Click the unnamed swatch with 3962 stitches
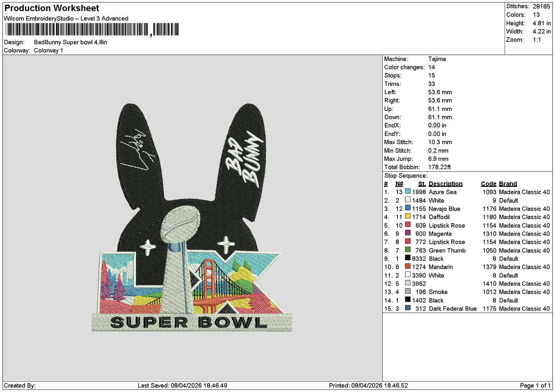This screenshot has width=555, height=392. point(408,283)
